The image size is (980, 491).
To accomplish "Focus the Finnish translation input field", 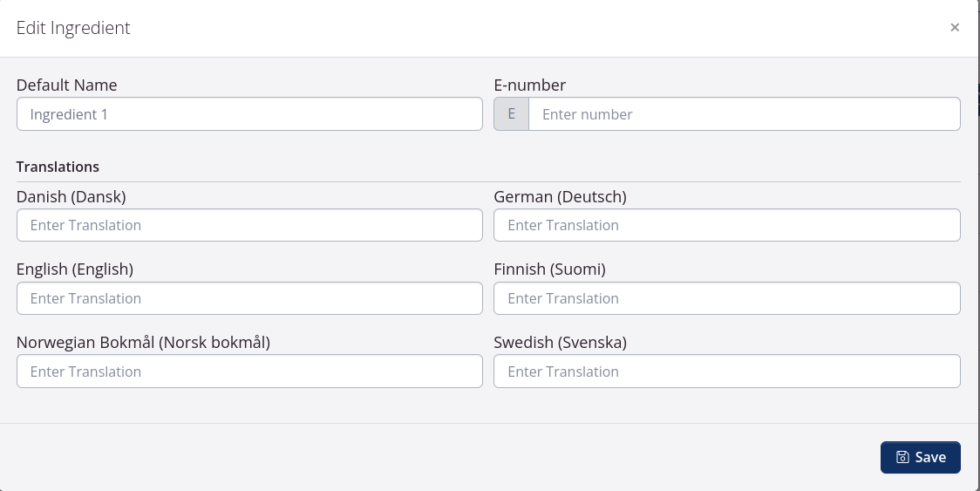I will (726, 298).
